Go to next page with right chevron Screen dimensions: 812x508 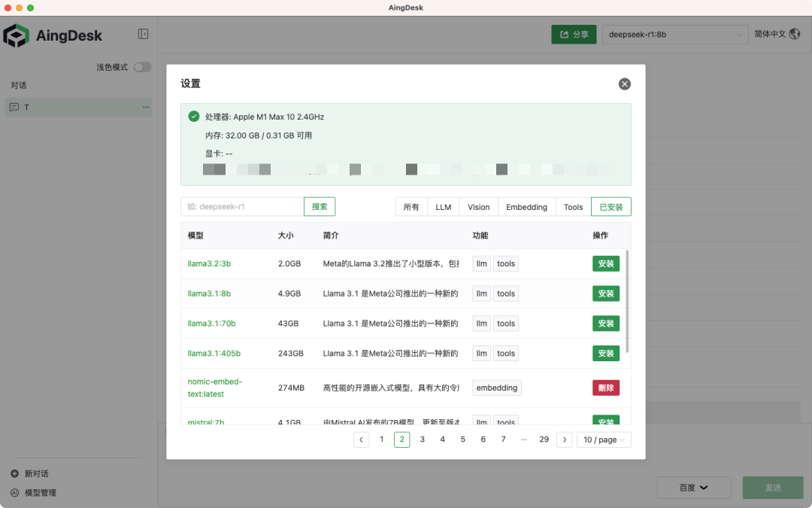pyautogui.click(x=565, y=440)
